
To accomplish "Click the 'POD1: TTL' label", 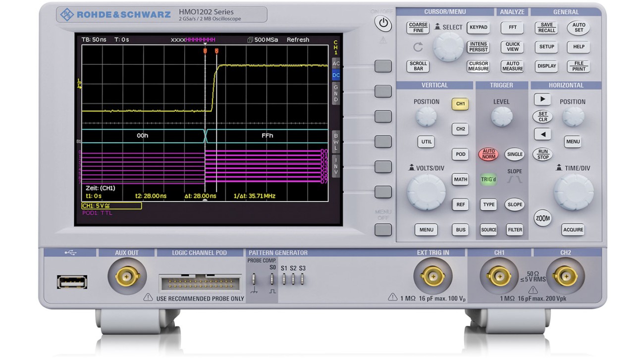I will [x=97, y=213].
